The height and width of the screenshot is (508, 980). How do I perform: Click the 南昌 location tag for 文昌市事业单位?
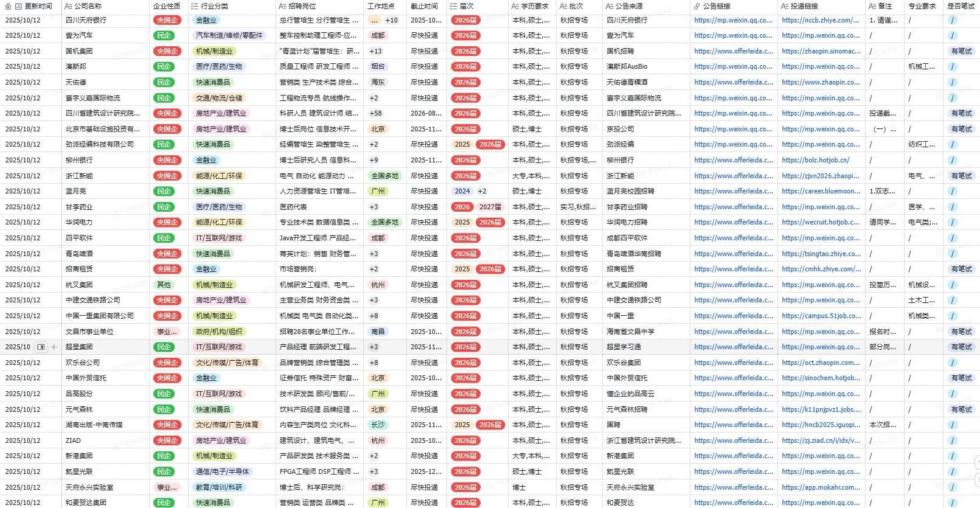click(x=378, y=332)
